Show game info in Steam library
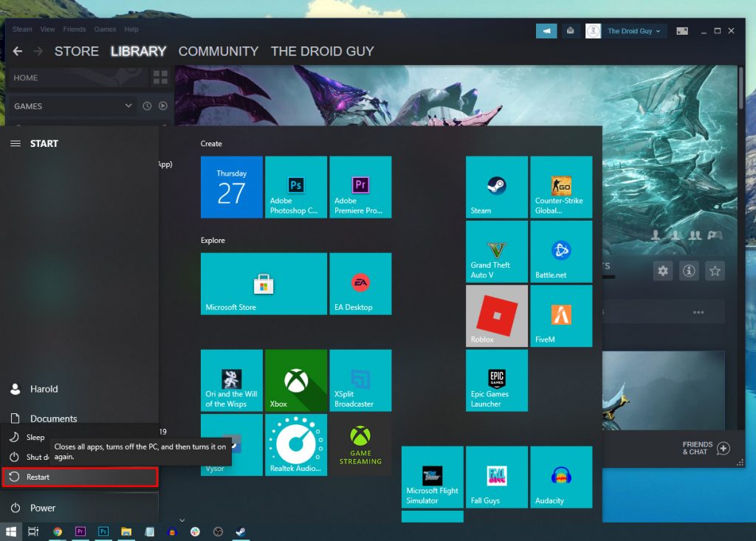This screenshot has height=541, width=756. [689, 271]
